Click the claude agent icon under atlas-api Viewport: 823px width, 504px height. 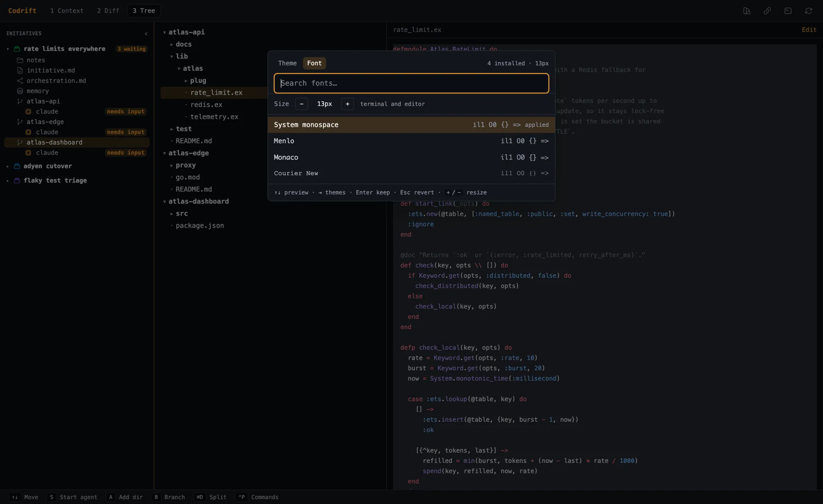pos(28,111)
